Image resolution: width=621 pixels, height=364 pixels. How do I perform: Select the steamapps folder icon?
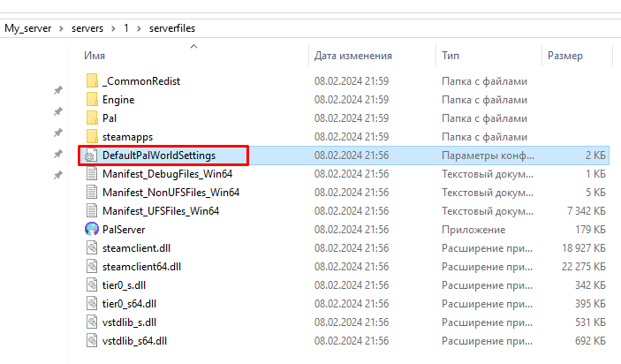92,137
